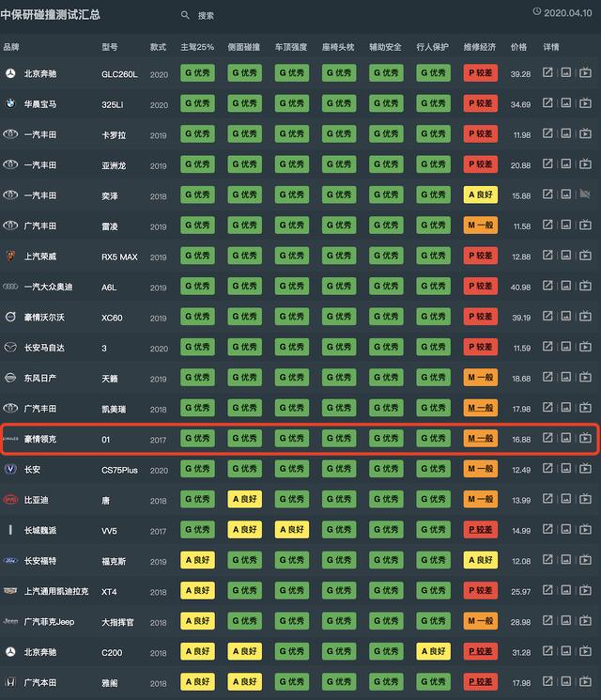Screen dimensions: 601x700
Task: Click the 行人保护 column header
Action: click(x=432, y=47)
